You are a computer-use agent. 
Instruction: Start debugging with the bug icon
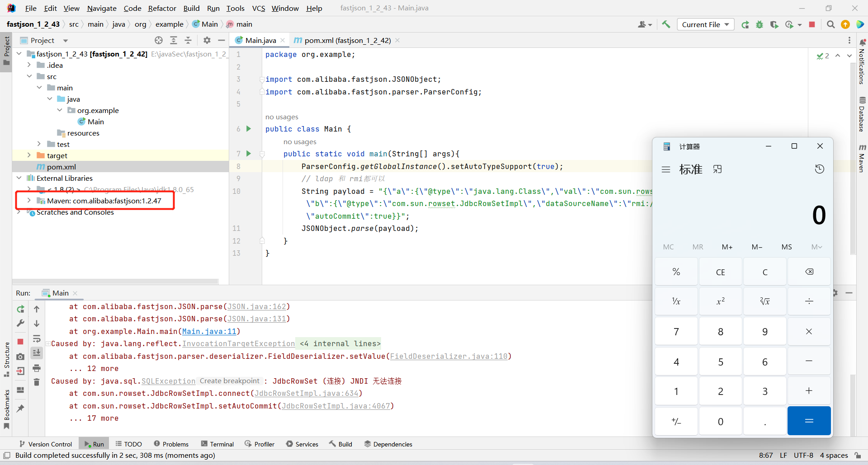[x=759, y=24]
